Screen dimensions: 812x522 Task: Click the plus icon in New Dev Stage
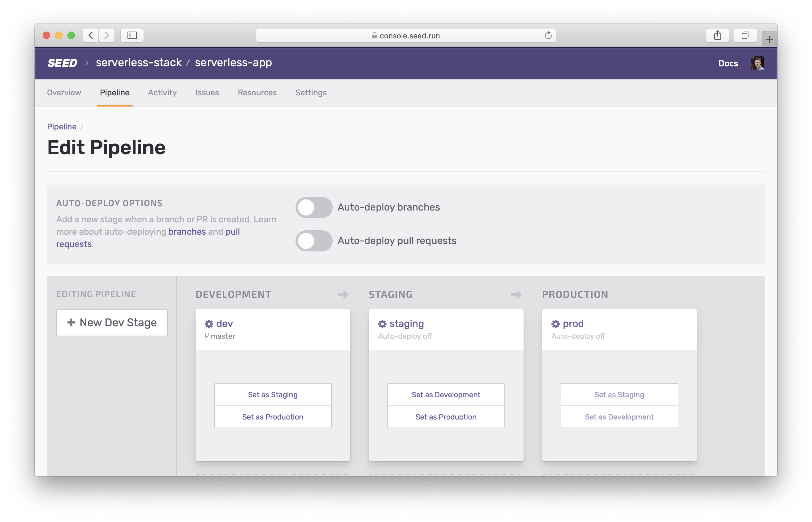click(71, 322)
